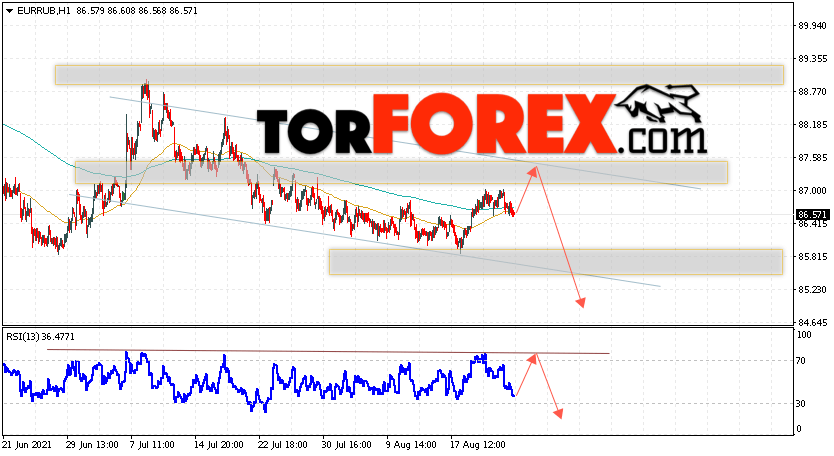Screen dimensions: 834x456
Task: Click the 17 Aug 12:00 time label
Action: pos(478,444)
